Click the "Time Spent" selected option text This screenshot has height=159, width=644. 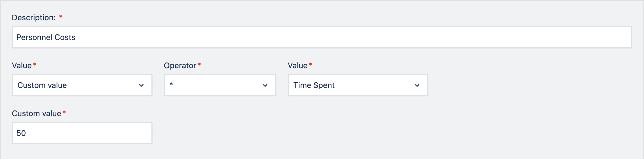[314, 85]
